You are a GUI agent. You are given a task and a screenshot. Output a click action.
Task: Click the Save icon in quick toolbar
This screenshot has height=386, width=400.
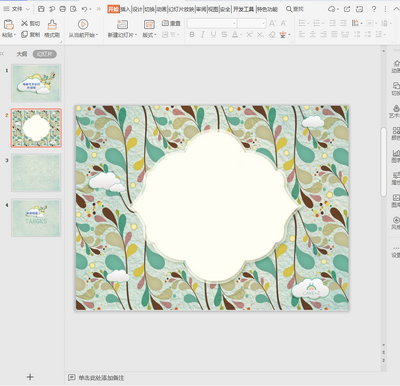tap(41, 9)
